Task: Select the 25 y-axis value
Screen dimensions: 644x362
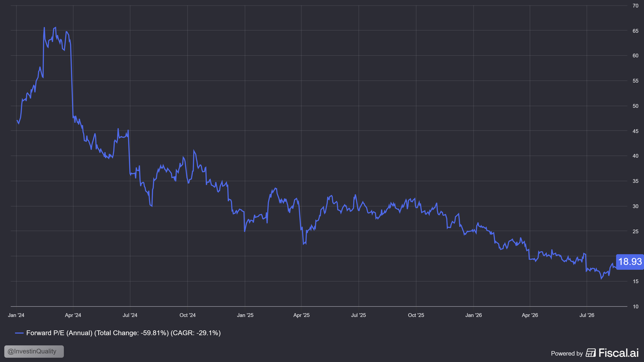Action: coord(635,232)
